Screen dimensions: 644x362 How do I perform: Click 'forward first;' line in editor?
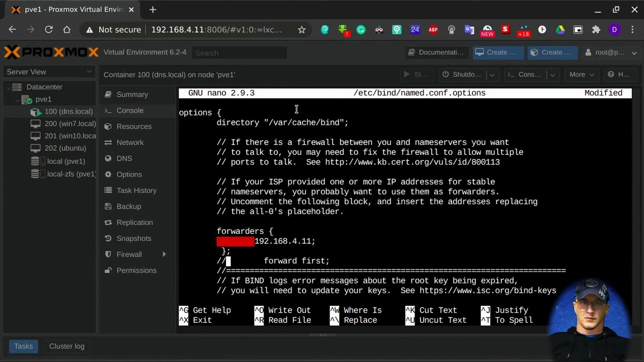coord(297,261)
